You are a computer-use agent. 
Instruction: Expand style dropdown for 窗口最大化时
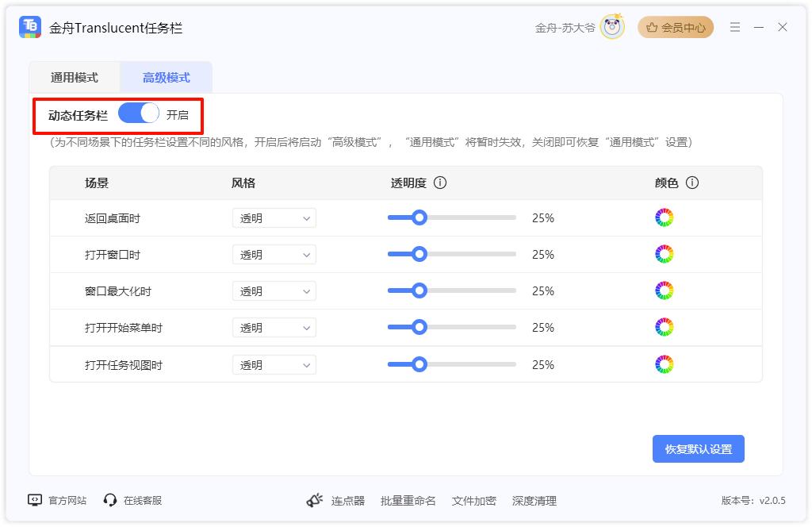[274, 291]
